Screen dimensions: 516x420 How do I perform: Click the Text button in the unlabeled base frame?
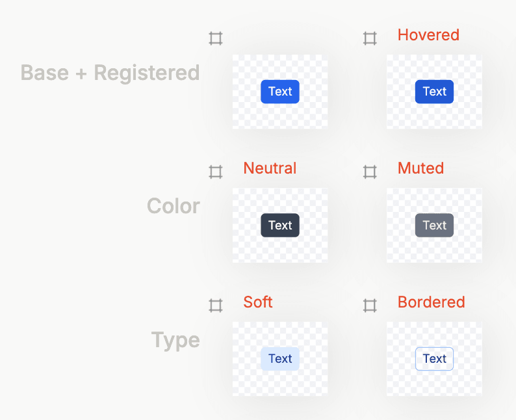pos(280,92)
